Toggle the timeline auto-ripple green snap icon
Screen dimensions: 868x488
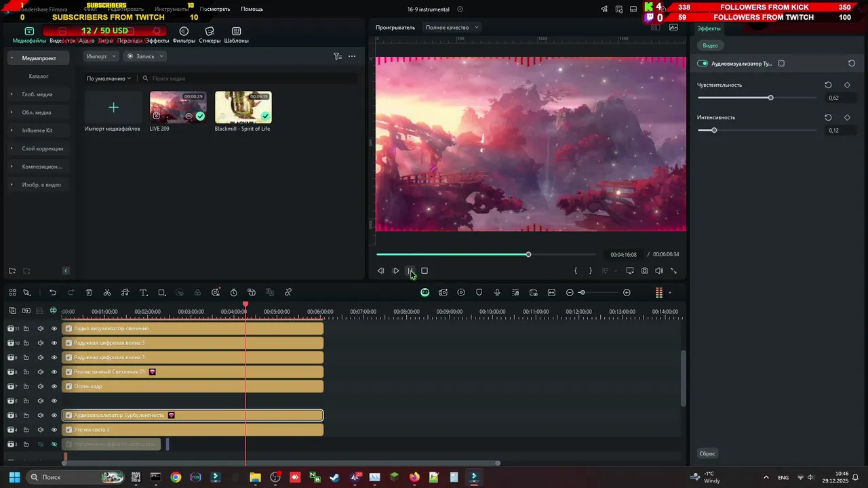[x=54, y=310]
